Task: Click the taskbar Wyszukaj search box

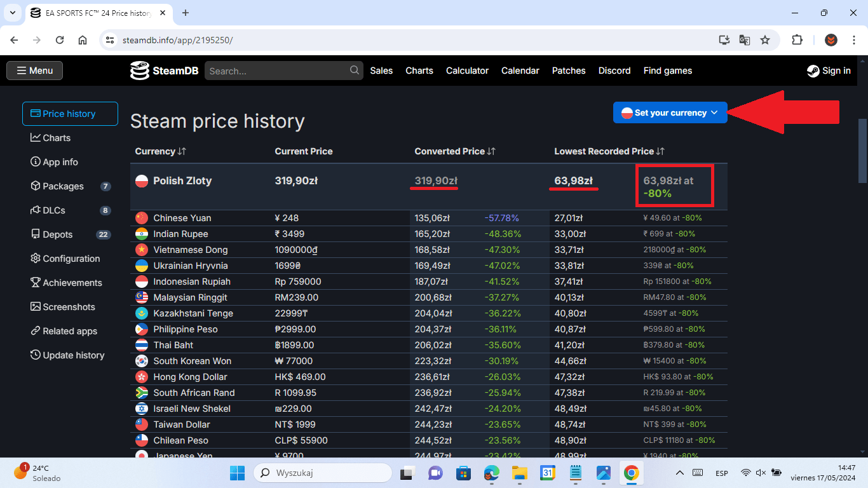Action: click(x=323, y=473)
